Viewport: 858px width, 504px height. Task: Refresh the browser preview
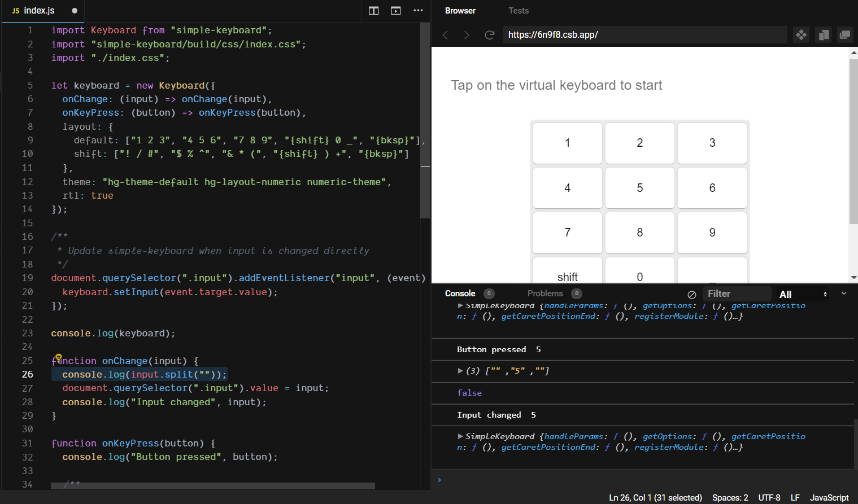[x=489, y=34]
